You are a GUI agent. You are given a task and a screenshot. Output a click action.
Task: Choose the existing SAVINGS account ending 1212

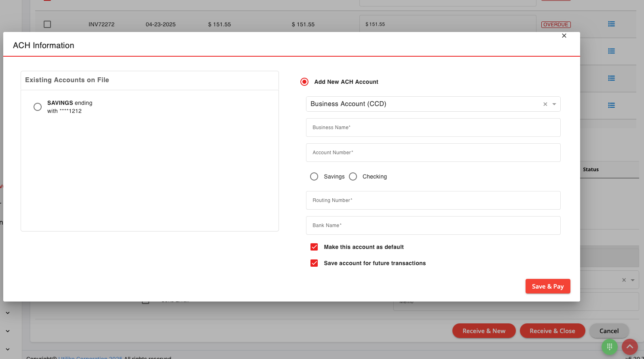[38, 107]
